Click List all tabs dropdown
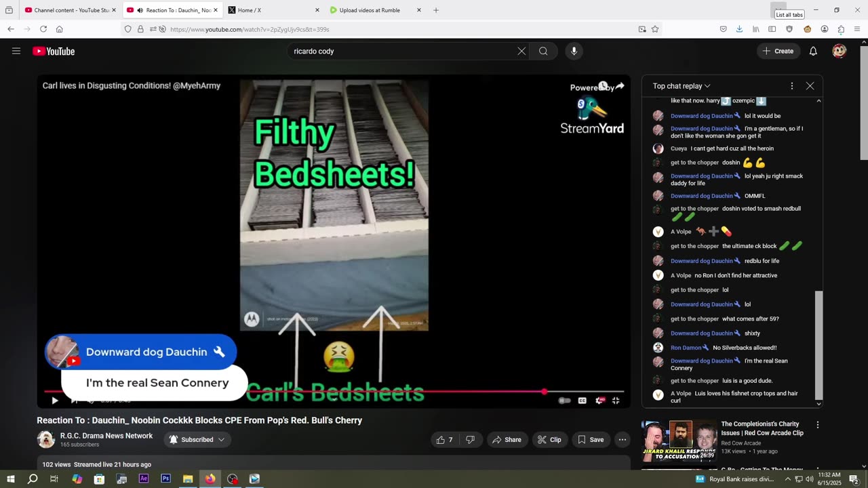 [x=778, y=10]
